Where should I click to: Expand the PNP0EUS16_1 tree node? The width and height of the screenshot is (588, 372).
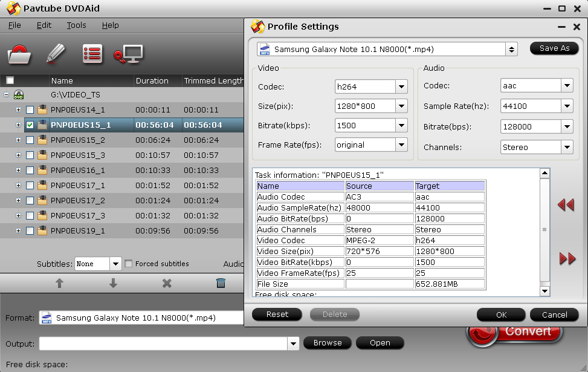18,171
